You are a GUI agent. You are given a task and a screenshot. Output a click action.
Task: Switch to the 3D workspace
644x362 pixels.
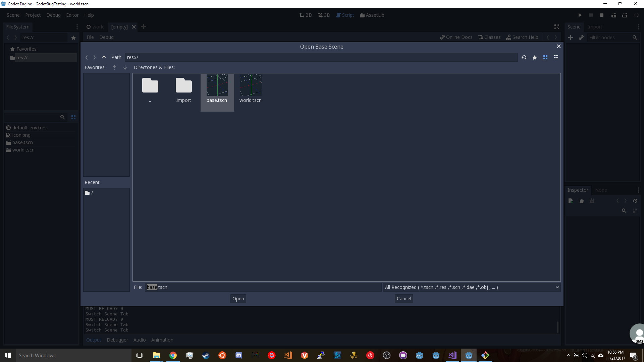click(x=324, y=15)
